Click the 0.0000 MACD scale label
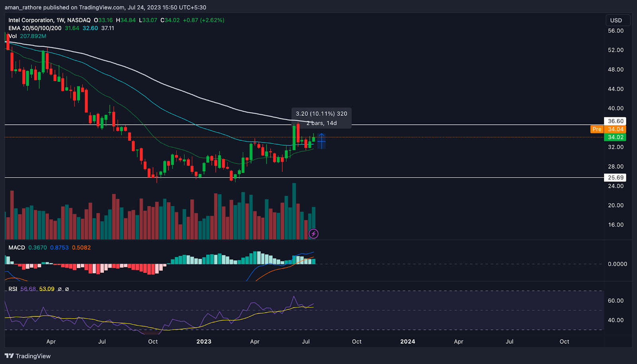Image resolution: width=637 pixels, height=364 pixels. 617,264
